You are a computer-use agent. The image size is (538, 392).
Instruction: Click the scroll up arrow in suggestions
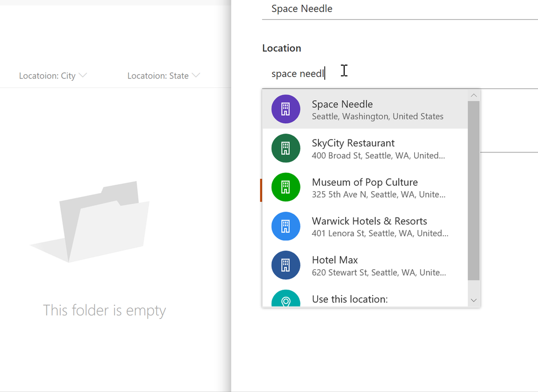474,95
